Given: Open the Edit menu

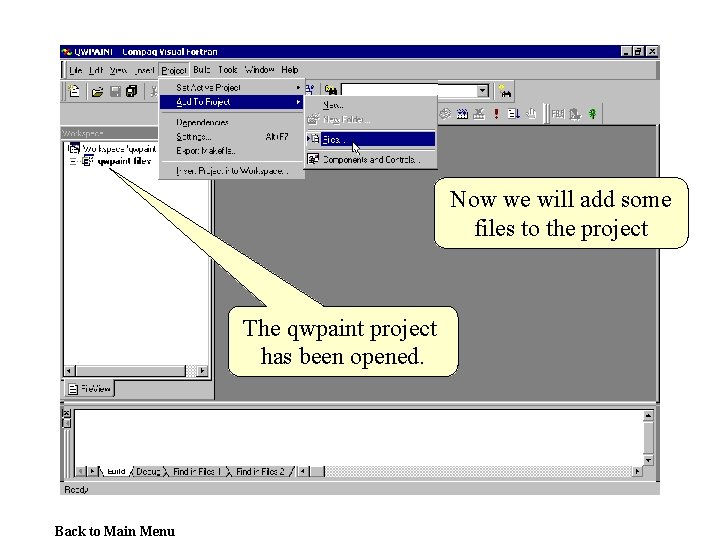Looking at the screenshot, I should coord(96,70).
